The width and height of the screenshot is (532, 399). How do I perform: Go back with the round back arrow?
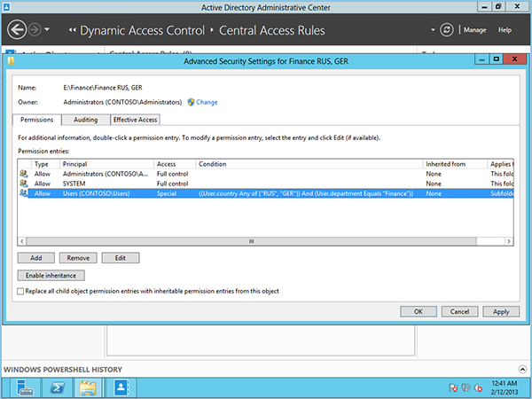(x=17, y=30)
